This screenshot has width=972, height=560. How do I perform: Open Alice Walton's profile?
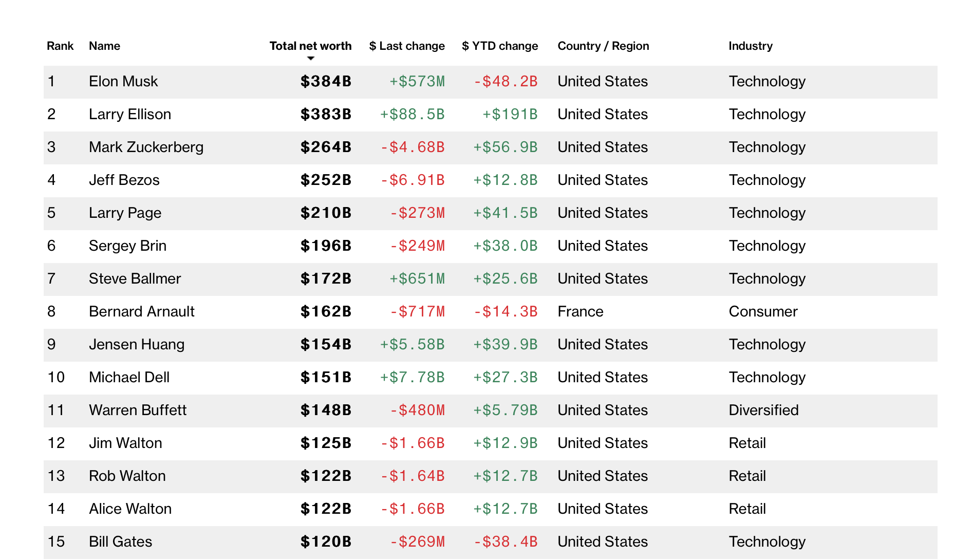[x=130, y=509]
